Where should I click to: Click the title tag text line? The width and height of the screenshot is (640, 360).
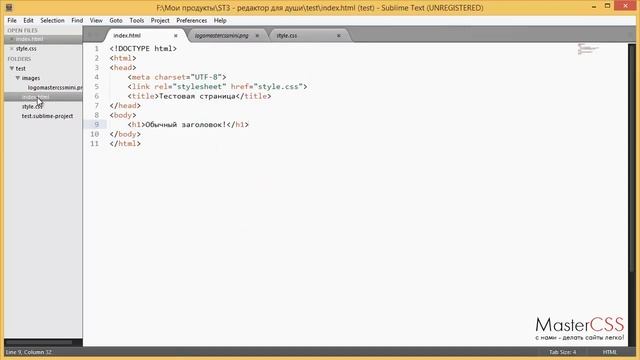click(199, 96)
